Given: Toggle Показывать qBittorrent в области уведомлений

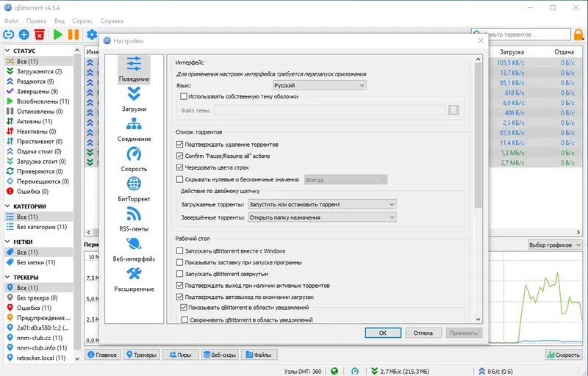Looking at the screenshot, I should (184, 308).
